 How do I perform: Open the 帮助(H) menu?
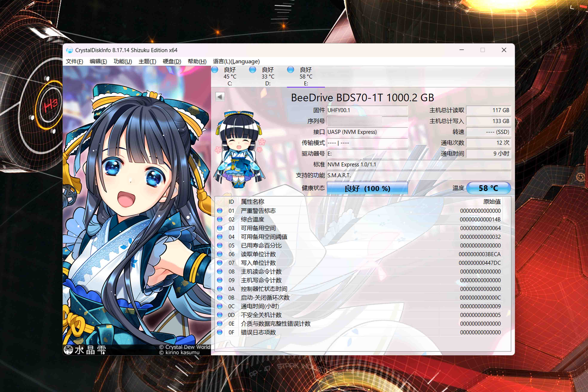pos(197,61)
